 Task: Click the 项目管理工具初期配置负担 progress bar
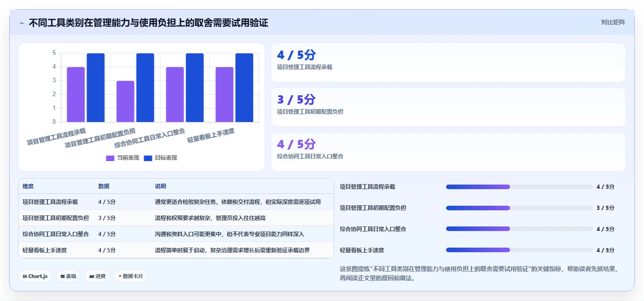point(519,208)
